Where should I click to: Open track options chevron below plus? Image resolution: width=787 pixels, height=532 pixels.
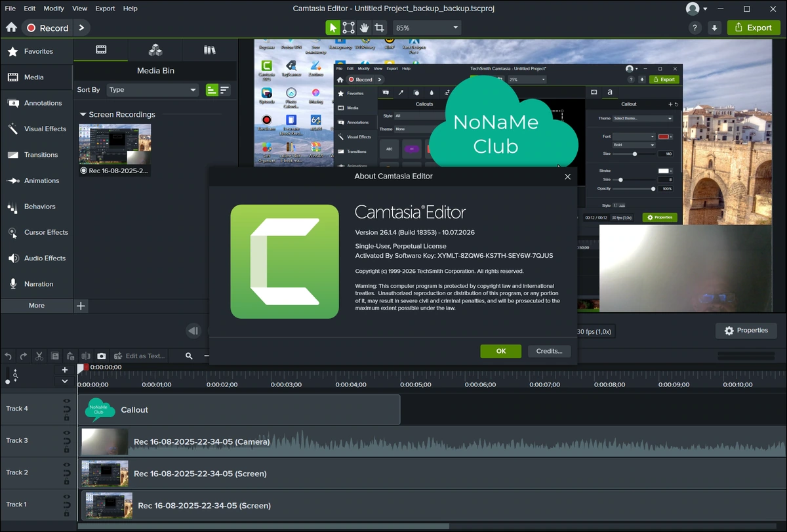click(65, 381)
